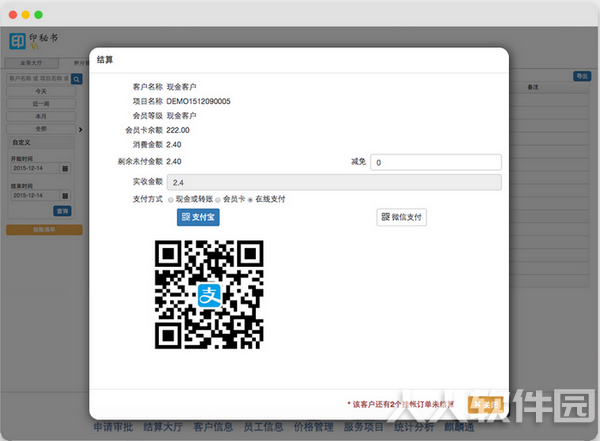Filter by 近一周
600x441 pixels.
41,104
